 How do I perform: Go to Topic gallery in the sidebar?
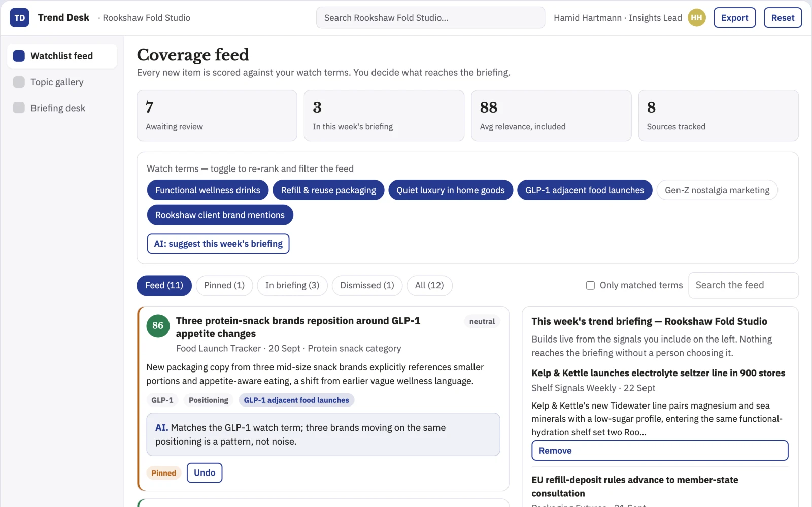coord(62,82)
